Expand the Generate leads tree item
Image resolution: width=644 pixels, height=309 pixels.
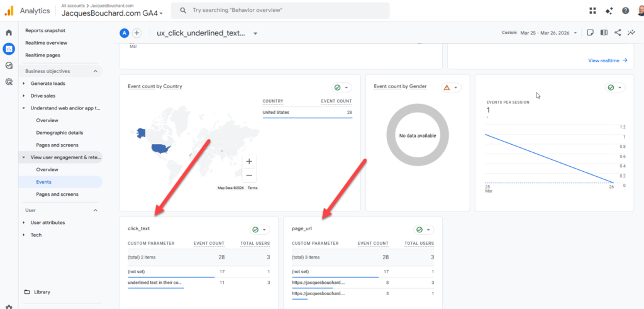(24, 83)
